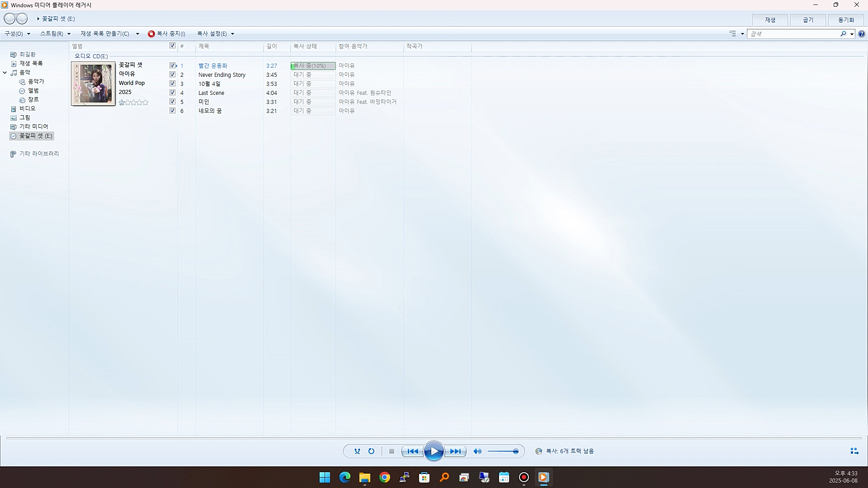Skip to the previous track
The image size is (868, 488).
pyautogui.click(x=413, y=451)
